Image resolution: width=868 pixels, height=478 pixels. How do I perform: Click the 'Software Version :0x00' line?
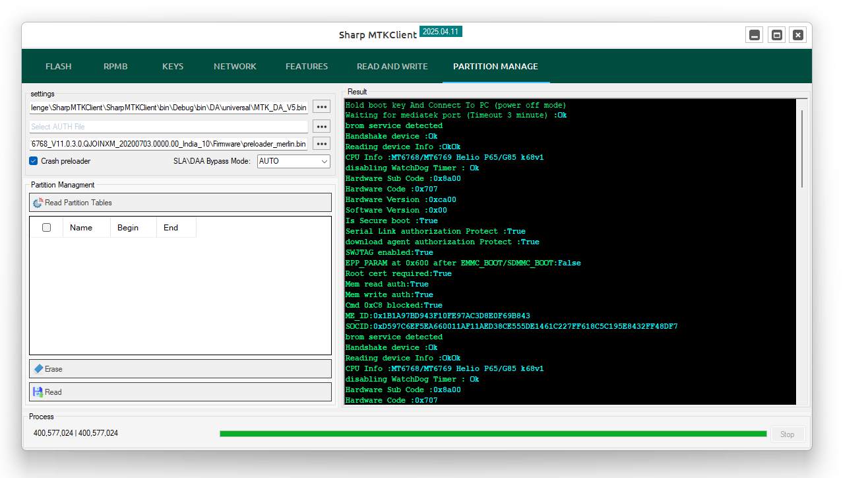396,210
